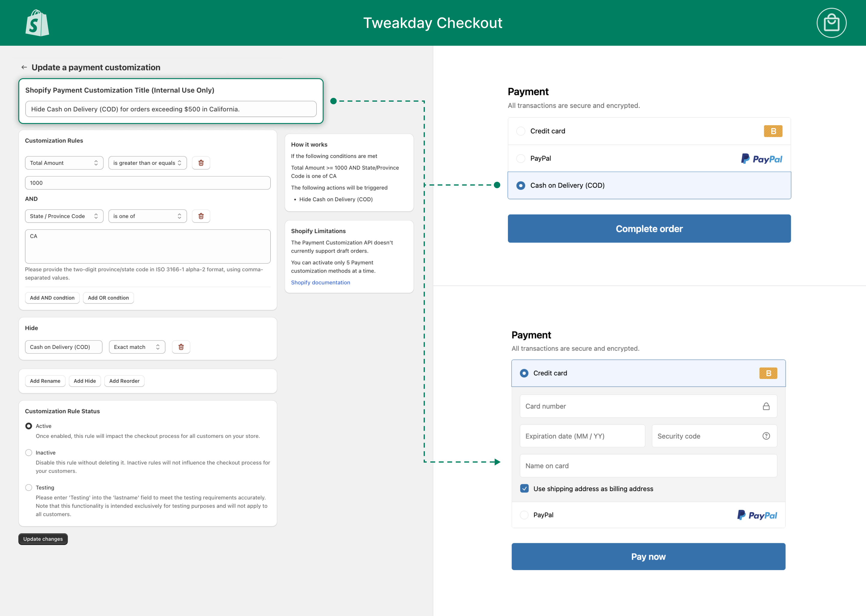Focus the Expiration date (MM / YY) field
This screenshot has width=866, height=616.
[x=582, y=436]
